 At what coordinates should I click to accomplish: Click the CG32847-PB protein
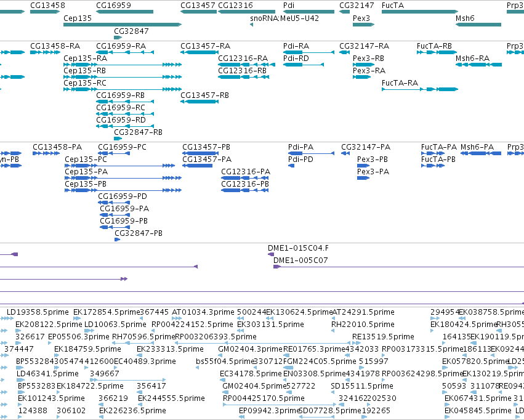point(117,240)
